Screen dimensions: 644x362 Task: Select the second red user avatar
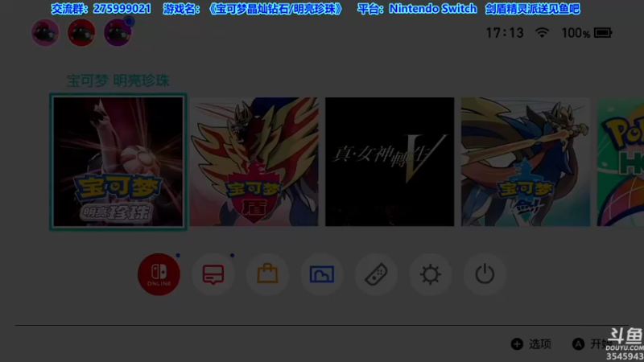coord(81,32)
